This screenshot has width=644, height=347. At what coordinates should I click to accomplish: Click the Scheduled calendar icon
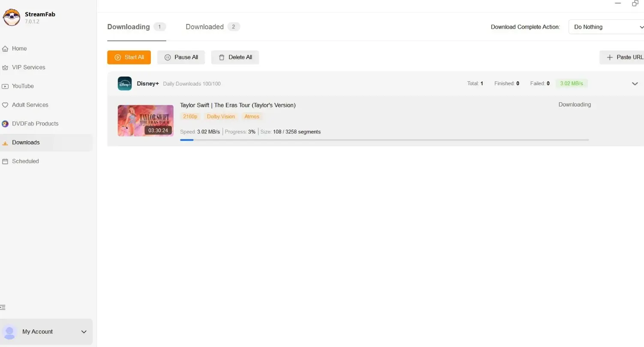click(5, 162)
